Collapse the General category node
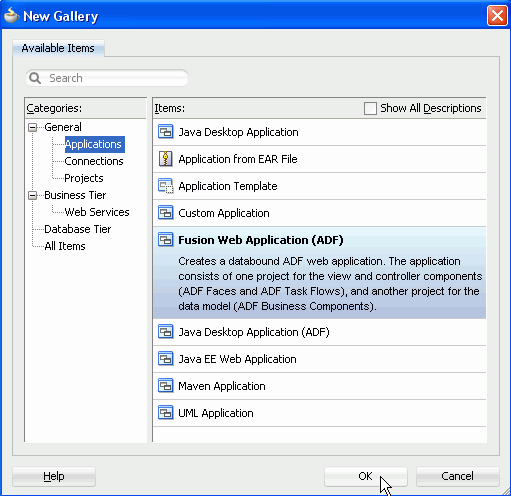The image size is (511, 496). point(32,127)
